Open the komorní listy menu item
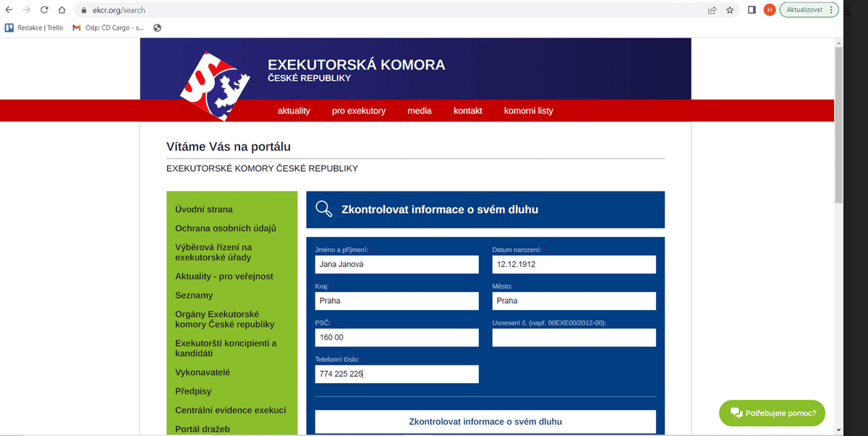 [x=528, y=111]
